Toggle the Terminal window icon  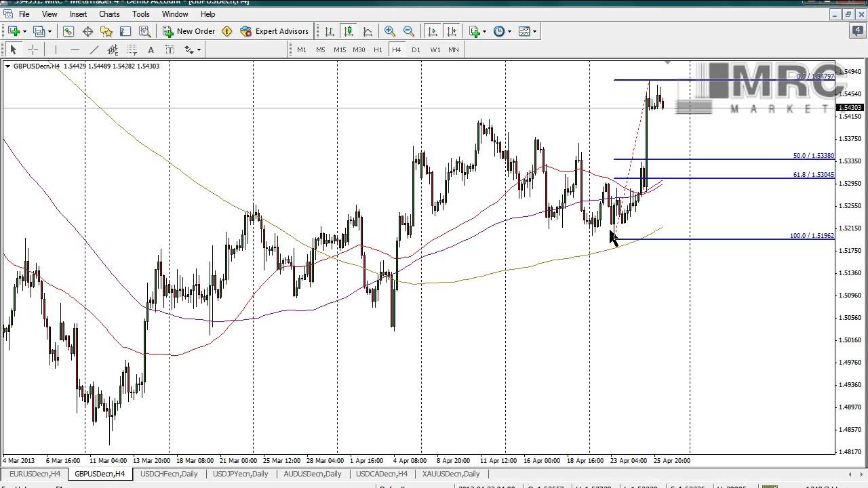[x=125, y=31]
